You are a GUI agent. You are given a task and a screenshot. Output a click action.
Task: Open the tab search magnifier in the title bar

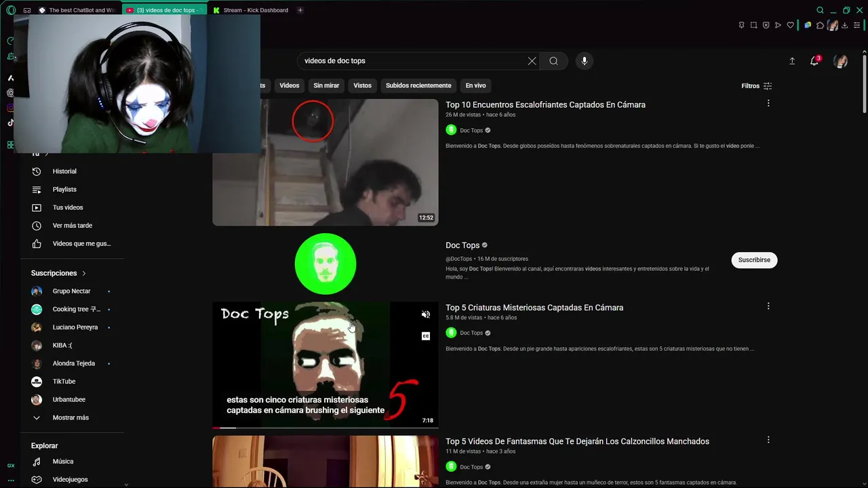pyautogui.click(x=820, y=10)
